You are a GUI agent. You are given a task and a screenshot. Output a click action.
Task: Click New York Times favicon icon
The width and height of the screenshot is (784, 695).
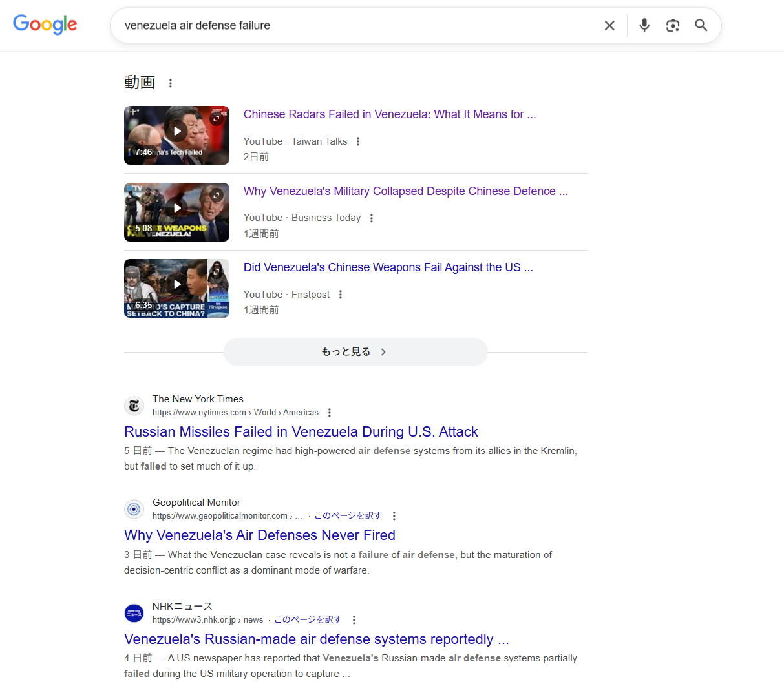[x=134, y=406]
